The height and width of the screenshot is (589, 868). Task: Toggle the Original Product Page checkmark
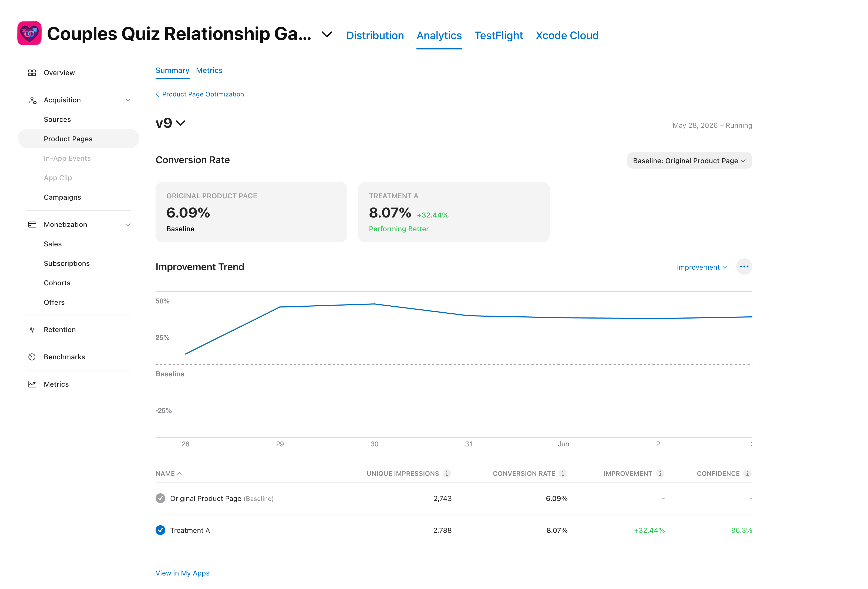161,498
